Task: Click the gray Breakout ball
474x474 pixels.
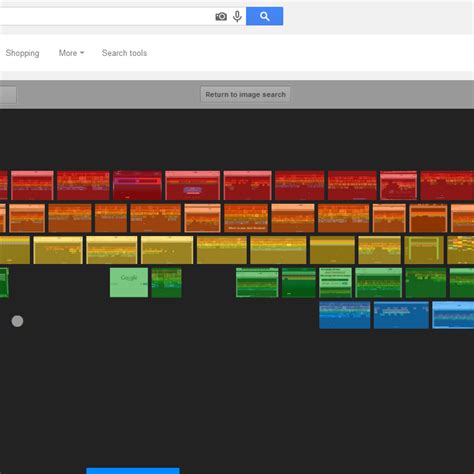Action: [x=17, y=321]
